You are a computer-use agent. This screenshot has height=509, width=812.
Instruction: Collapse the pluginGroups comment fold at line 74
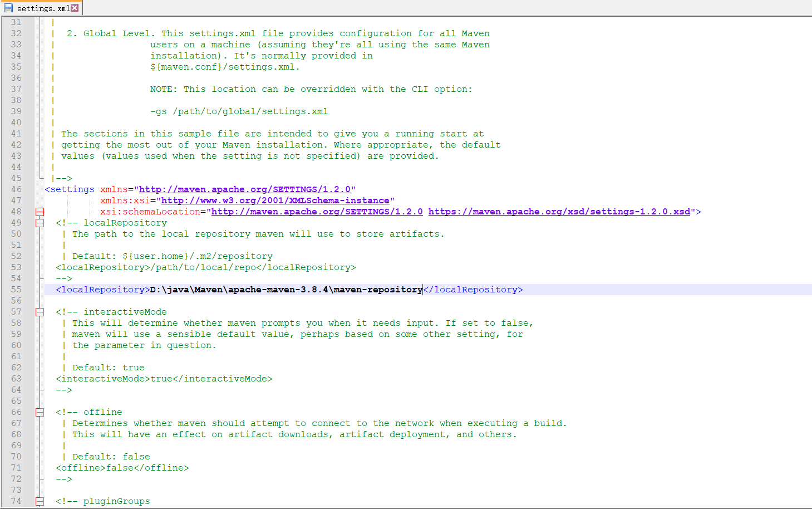pos(40,501)
